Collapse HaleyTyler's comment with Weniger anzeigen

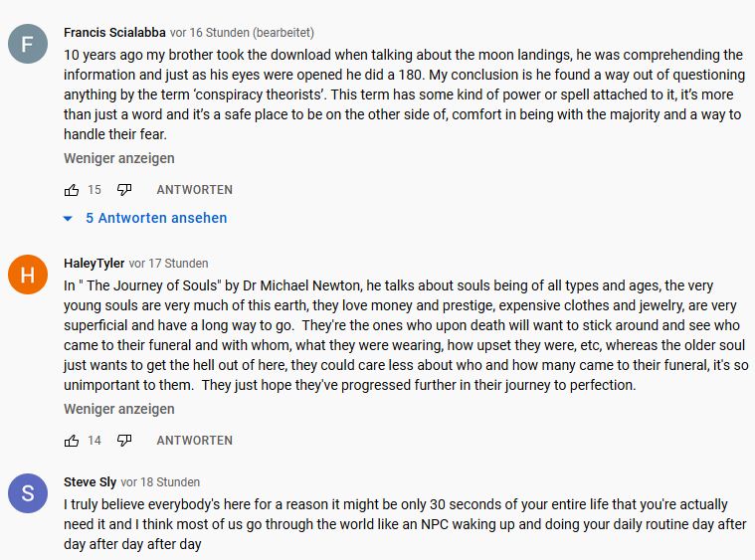[x=119, y=409]
